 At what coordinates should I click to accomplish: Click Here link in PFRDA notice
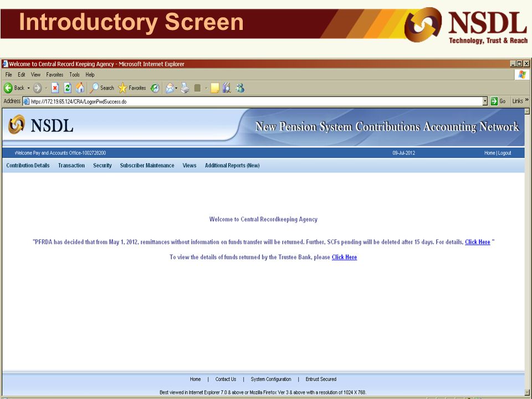[477, 242]
